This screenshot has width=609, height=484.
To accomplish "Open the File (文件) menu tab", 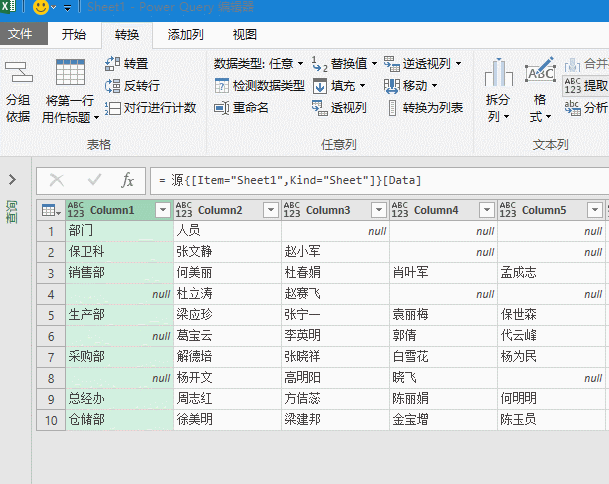I will pos(20,34).
